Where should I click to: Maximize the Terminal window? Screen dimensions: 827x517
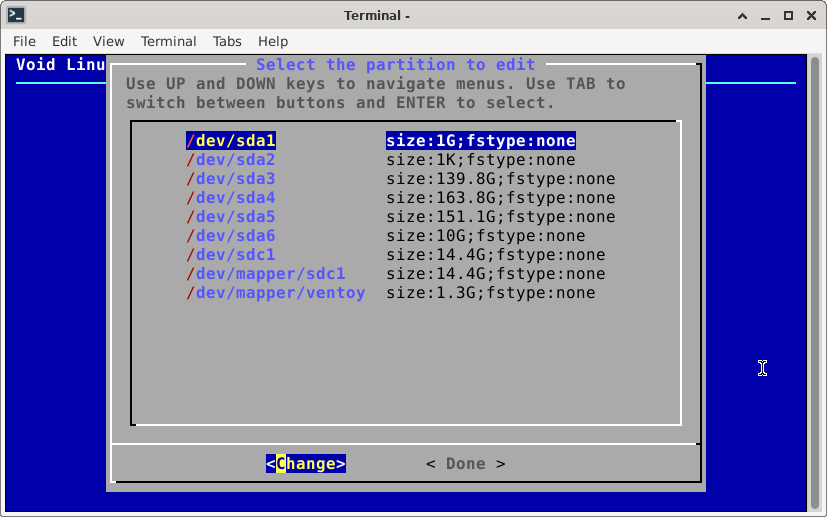point(788,15)
